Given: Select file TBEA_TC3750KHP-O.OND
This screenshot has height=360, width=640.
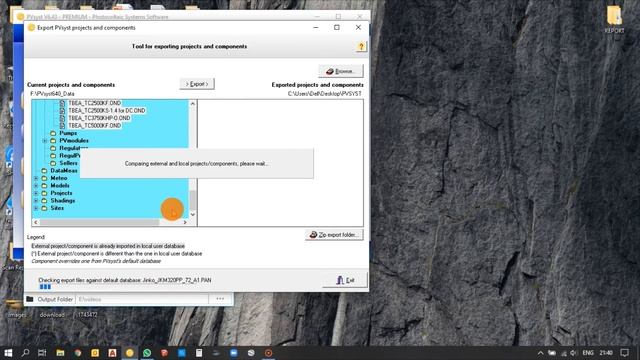Looking at the screenshot, I should (x=99, y=118).
